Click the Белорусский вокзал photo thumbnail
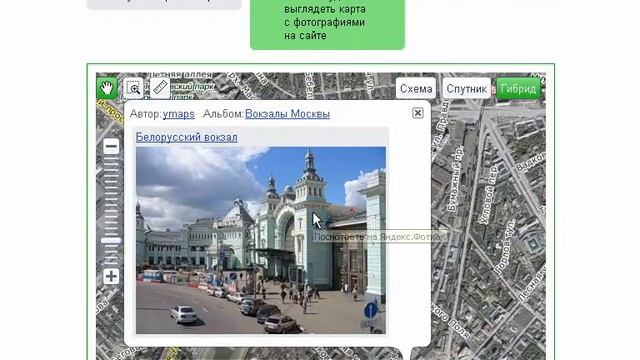The image size is (640, 360). [x=261, y=240]
